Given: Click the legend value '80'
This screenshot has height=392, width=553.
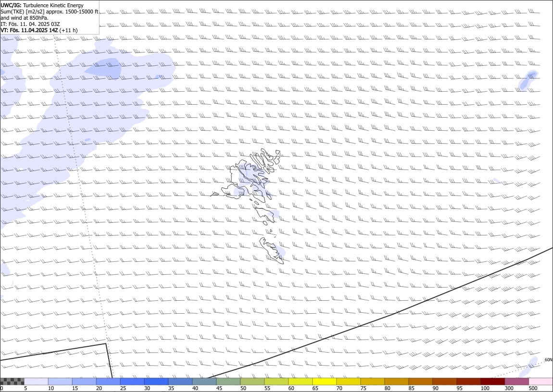Looking at the screenshot, I should tap(387, 388).
